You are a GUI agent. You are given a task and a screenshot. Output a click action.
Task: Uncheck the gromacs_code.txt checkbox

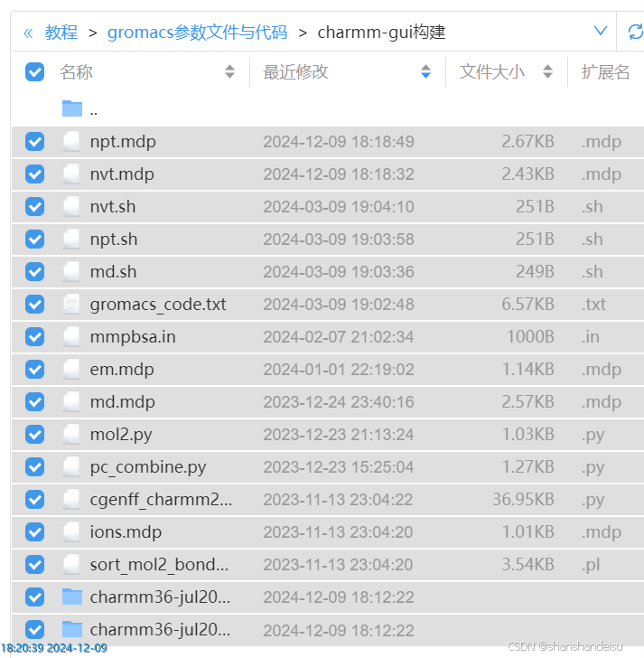point(35,305)
